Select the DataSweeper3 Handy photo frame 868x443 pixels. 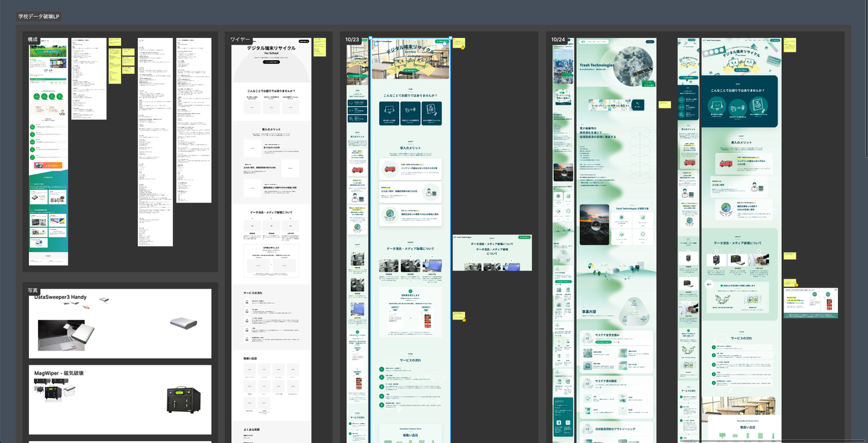tap(120, 324)
